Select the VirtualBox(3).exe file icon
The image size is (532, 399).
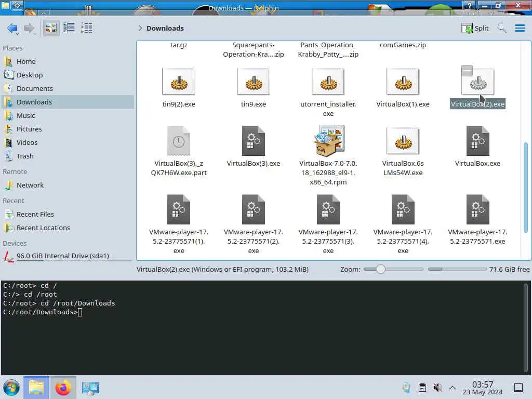[254, 141]
